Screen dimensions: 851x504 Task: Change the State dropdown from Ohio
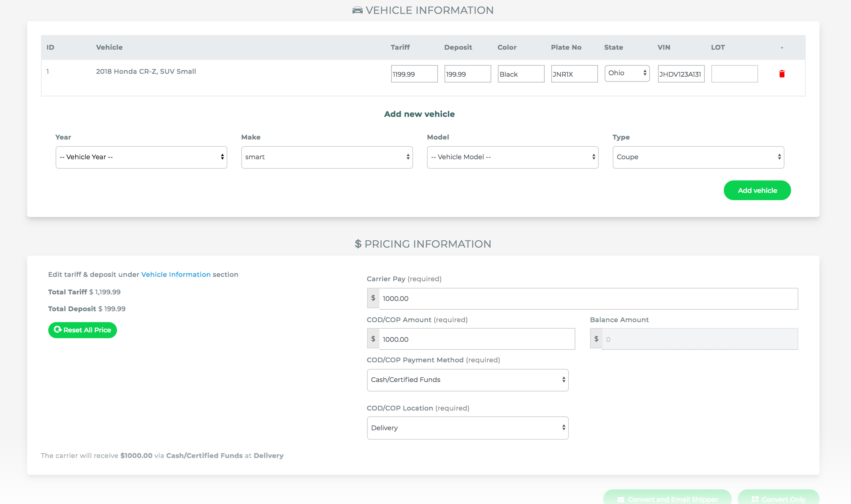point(627,73)
